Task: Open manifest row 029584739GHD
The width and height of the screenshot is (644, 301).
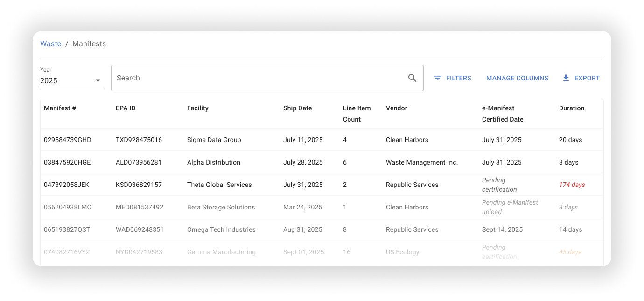Action: [x=67, y=140]
